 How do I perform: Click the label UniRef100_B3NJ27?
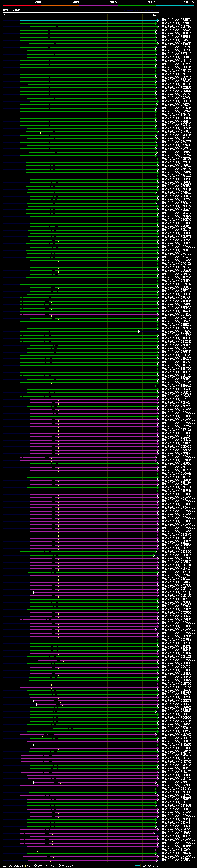point(177,376)
